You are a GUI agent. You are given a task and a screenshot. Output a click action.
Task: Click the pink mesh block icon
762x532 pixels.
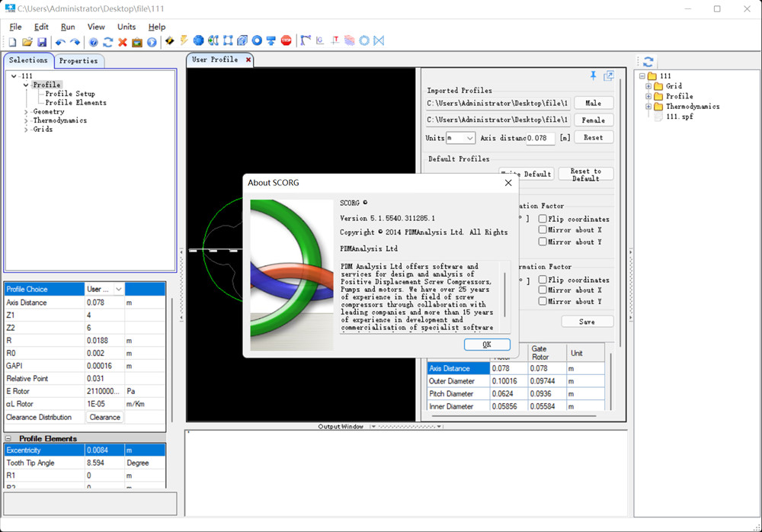coord(350,41)
